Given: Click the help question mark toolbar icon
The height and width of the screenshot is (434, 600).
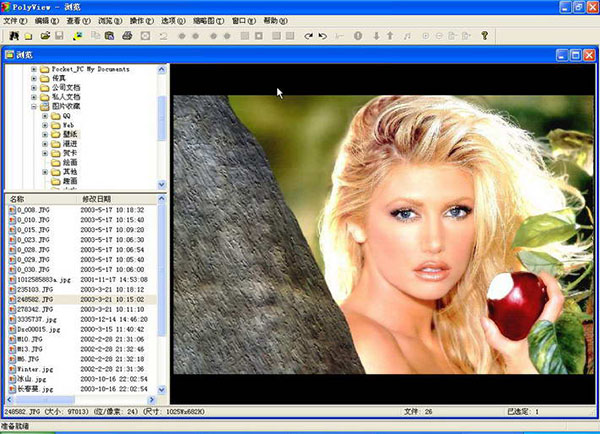Looking at the screenshot, I should click(485, 36).
